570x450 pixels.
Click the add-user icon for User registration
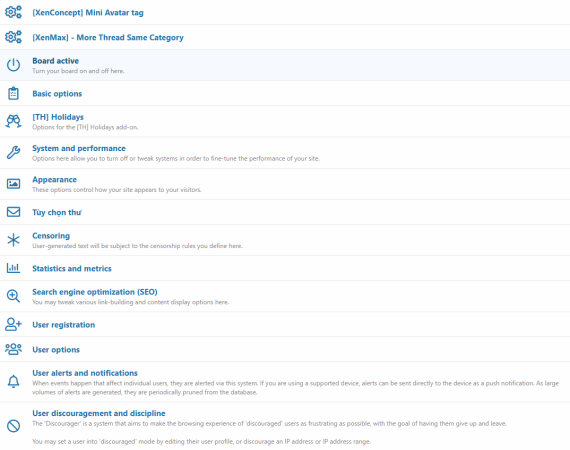pos(13,324)
